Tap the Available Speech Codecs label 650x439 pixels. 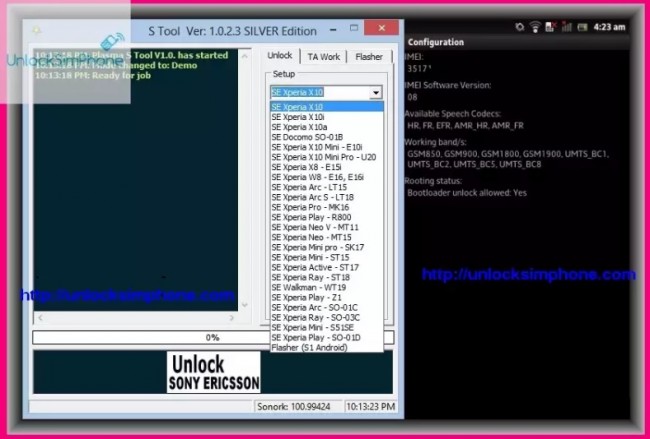pos(452,114)
